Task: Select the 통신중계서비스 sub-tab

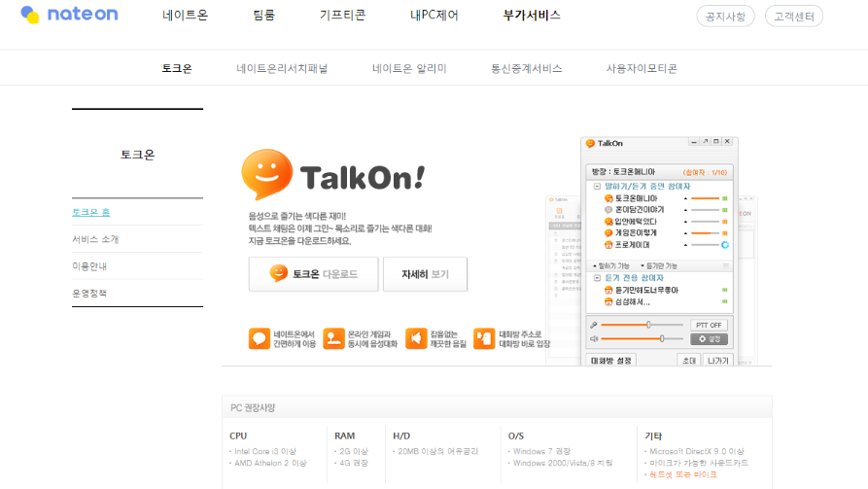Action: point(527,69)
